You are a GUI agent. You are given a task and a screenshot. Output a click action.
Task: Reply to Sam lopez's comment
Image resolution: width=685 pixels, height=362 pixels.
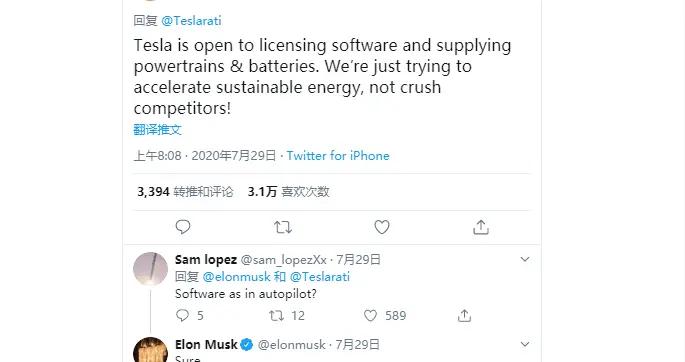(x=182, y=315)
